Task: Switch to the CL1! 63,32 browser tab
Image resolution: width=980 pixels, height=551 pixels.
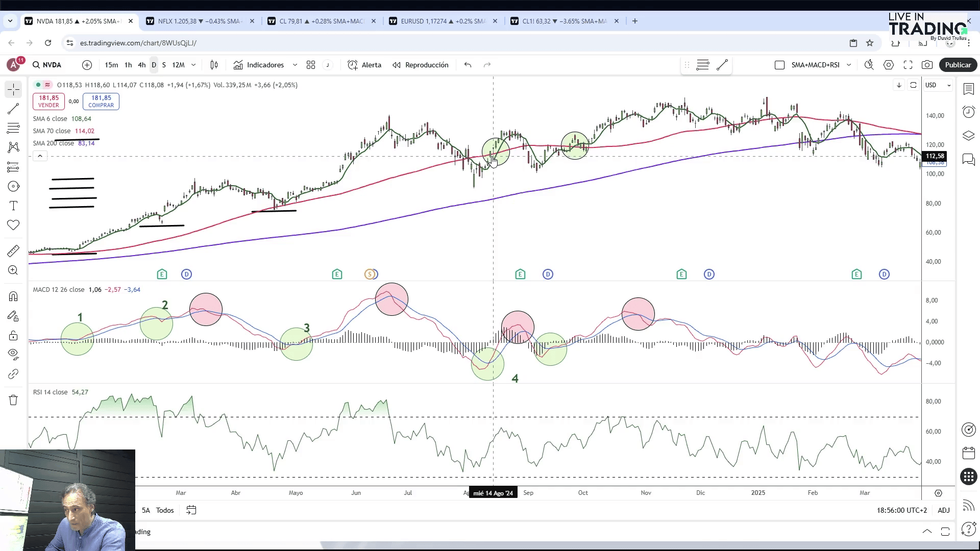Action: coord(565,21)
